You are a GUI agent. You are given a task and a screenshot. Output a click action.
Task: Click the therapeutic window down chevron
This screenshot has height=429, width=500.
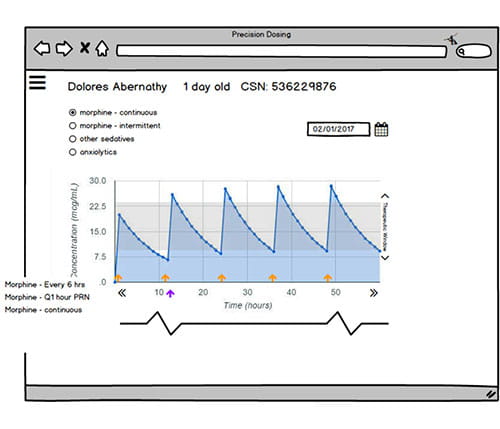point(385,258)
